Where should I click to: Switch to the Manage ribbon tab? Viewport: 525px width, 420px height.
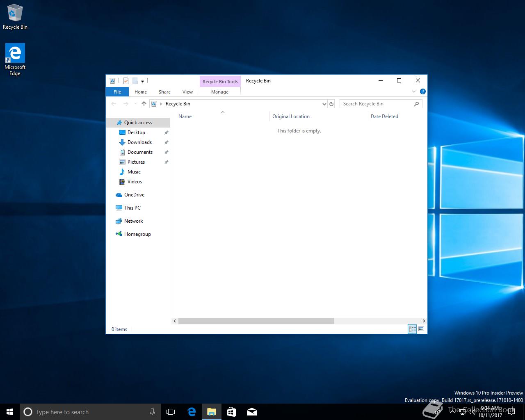[220, 92]
